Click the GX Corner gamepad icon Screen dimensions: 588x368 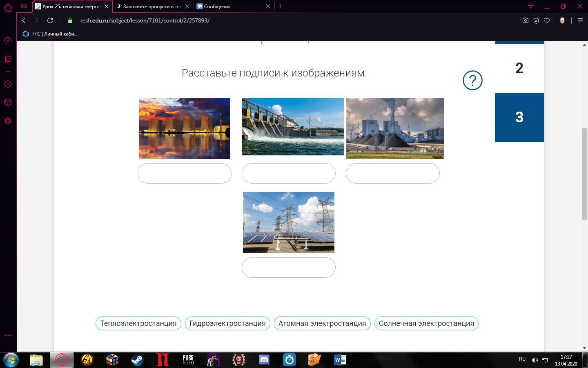[24, 6]
